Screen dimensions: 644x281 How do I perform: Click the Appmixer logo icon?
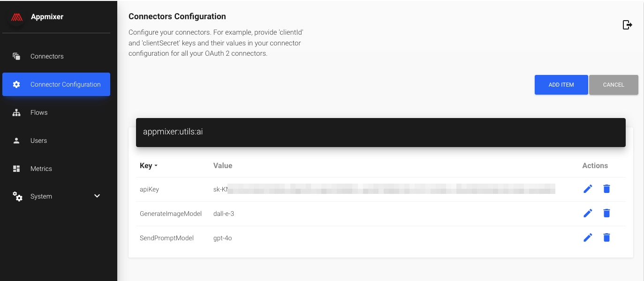click(x=17, y=17)
